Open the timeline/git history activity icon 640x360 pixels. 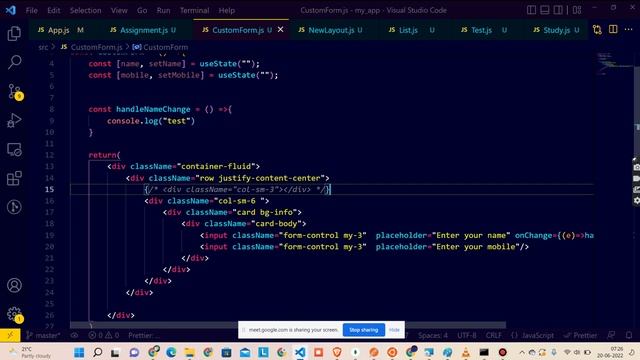coord(14,207)
